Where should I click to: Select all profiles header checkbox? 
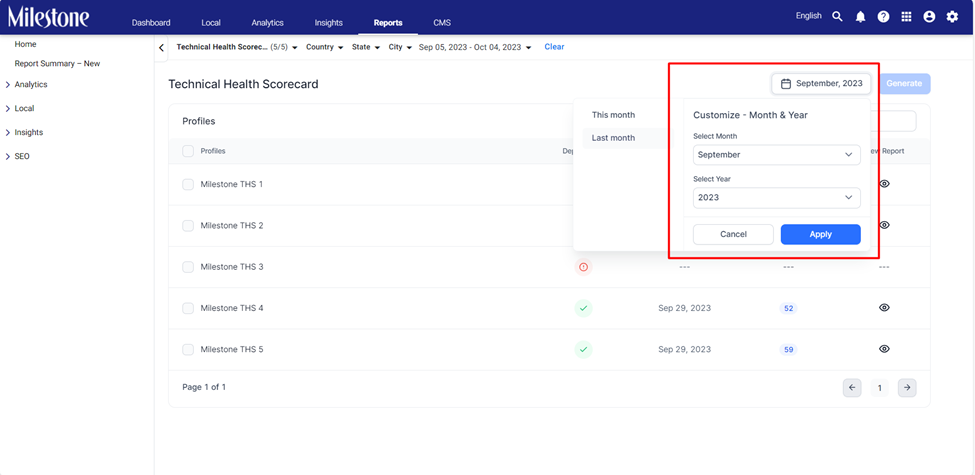click(x=188, y=151)
